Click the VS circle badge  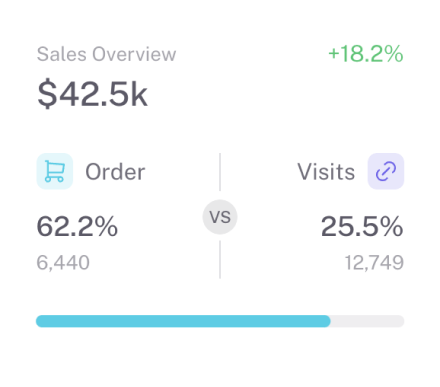point(220,217)
